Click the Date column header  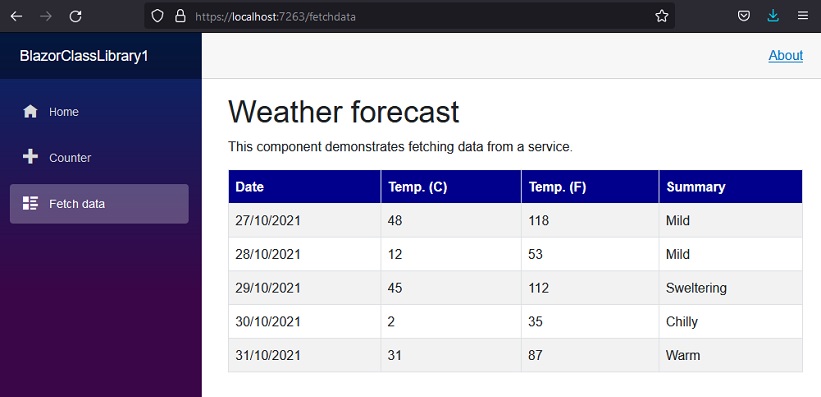[x=305, y=186]
